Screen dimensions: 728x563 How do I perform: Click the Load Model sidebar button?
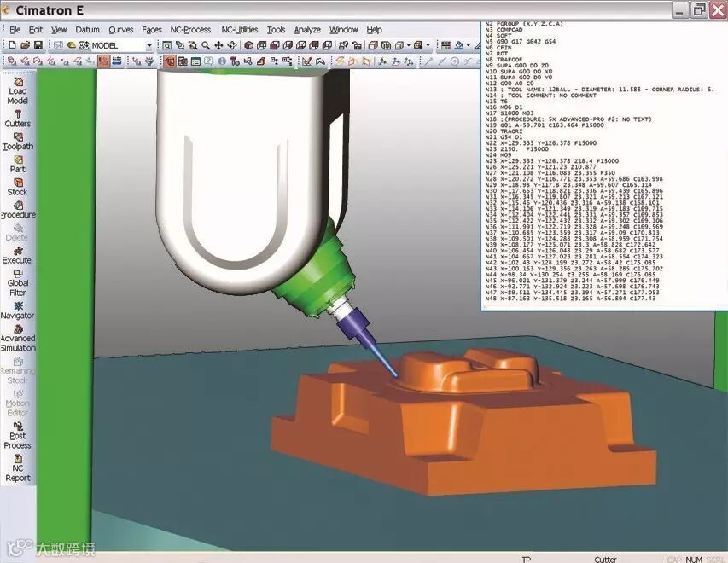point(18,91)
